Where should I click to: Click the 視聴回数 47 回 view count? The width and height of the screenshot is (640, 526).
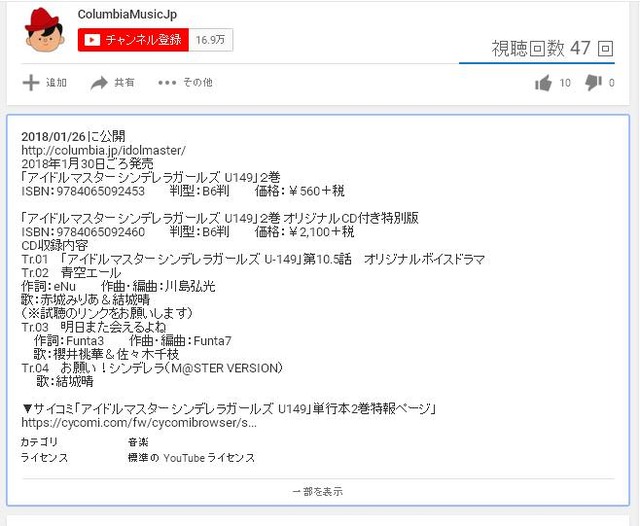click(x=552, y=49)
